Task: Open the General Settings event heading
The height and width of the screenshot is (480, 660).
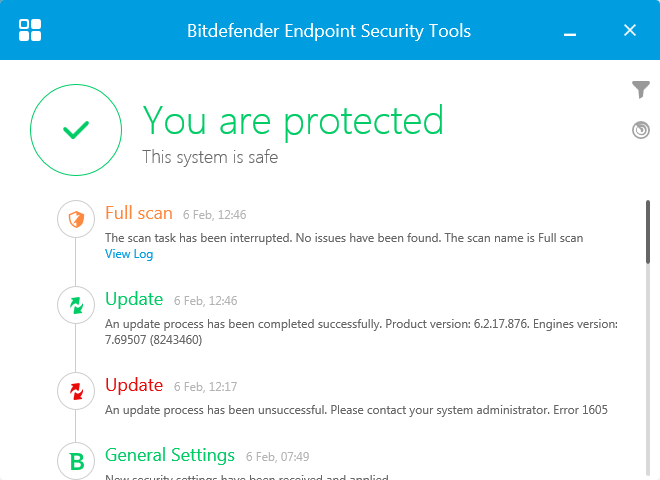Action: click(x=170, y=455)
